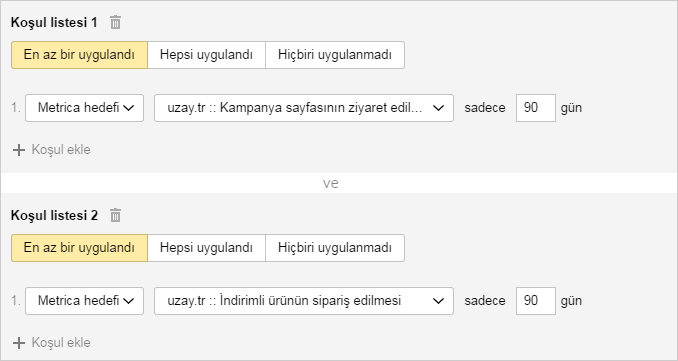Click plus icon in Koşul listesi 2
Screen dimensions: 678x361
click(x=19, y=343)
